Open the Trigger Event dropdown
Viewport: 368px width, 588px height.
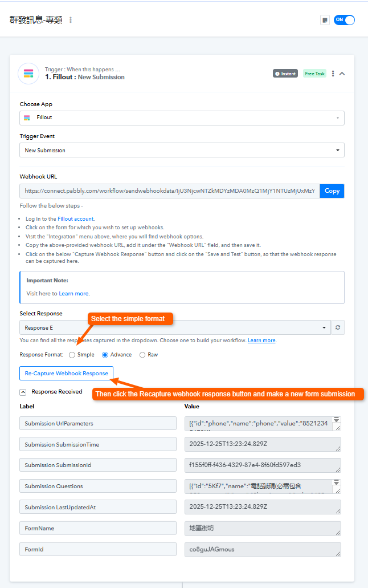(182, 151)
